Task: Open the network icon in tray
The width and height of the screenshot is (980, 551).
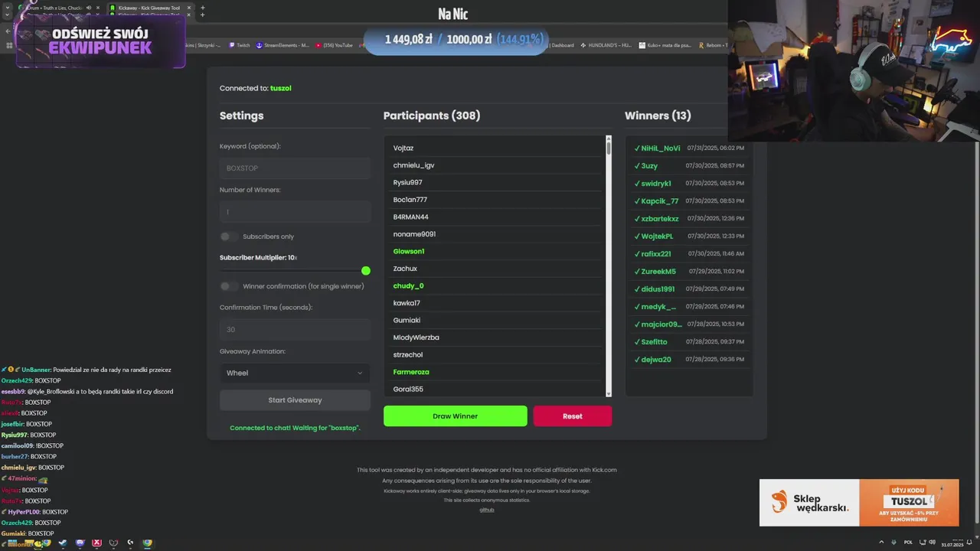Action: pos(922,543)
